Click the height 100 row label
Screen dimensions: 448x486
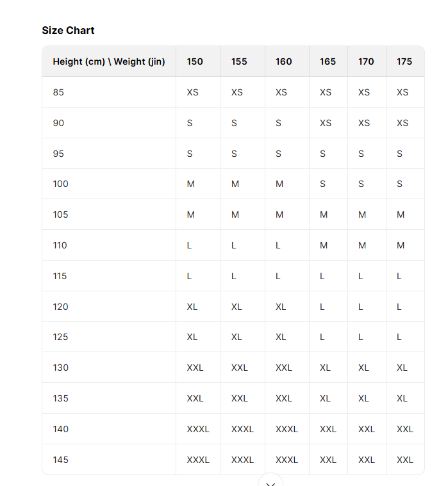[x=60, y=184]
